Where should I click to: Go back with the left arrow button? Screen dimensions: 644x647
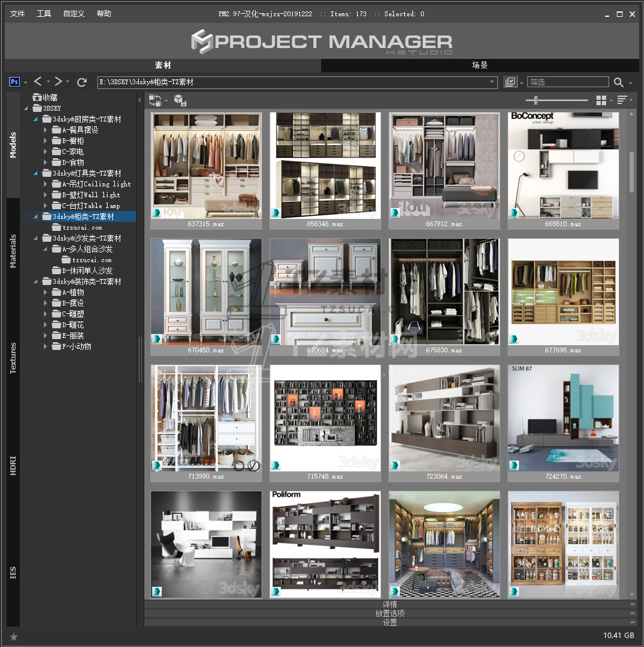tap(38, 82)
